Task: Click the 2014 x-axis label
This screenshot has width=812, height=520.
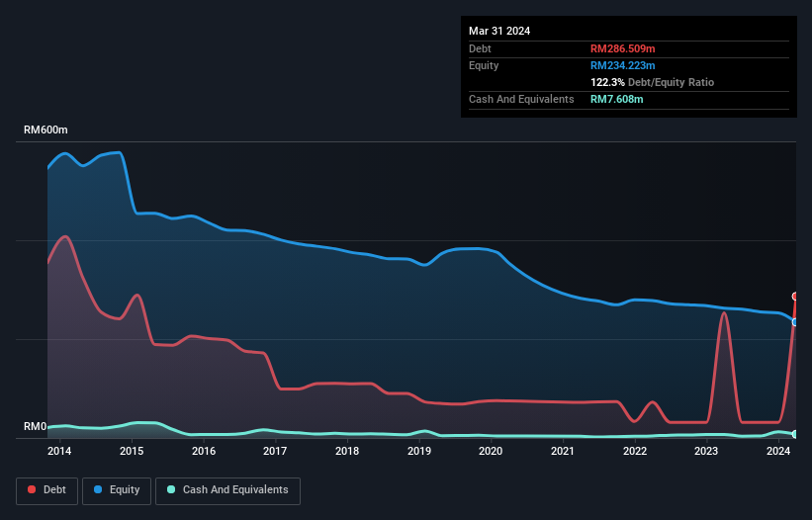Action: [59, 451]
